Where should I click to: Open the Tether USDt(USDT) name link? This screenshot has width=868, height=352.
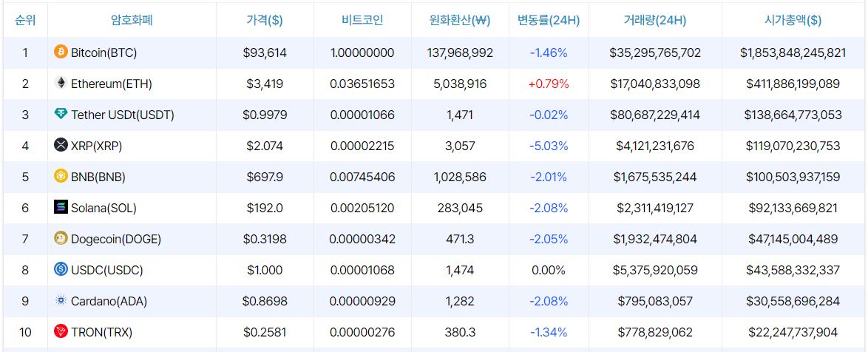coord(122,115)
